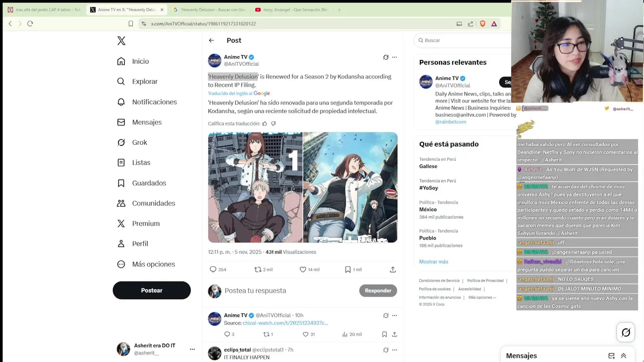The width and height of the screenshot is (644, 362).
Task: Close the Anime TV en X tab
Action: 162,10
